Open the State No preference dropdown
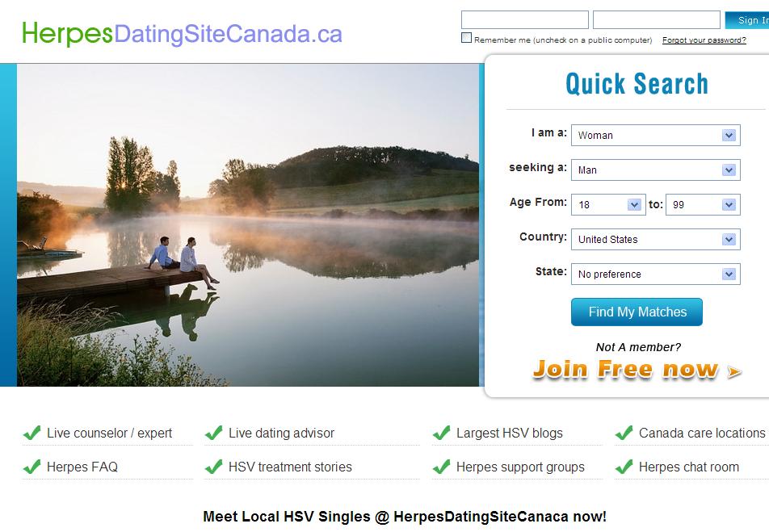The width and height of the screenshot is (769, 532). tap(656, 274)
